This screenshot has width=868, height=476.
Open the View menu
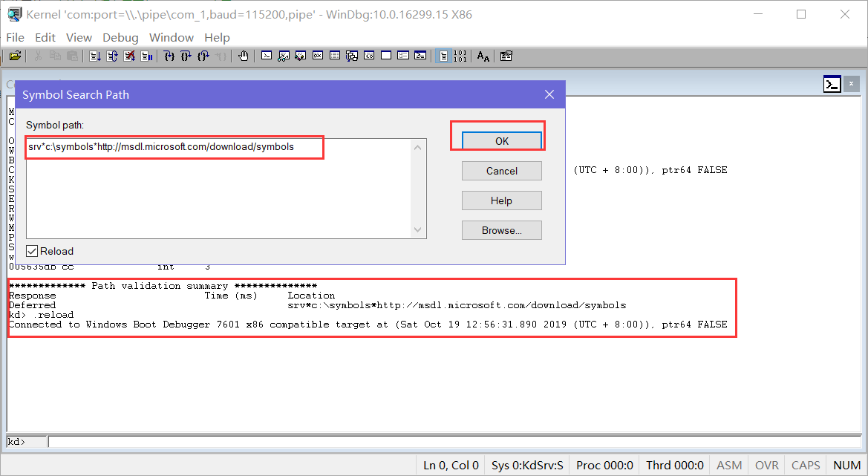(x=79, y=38)
